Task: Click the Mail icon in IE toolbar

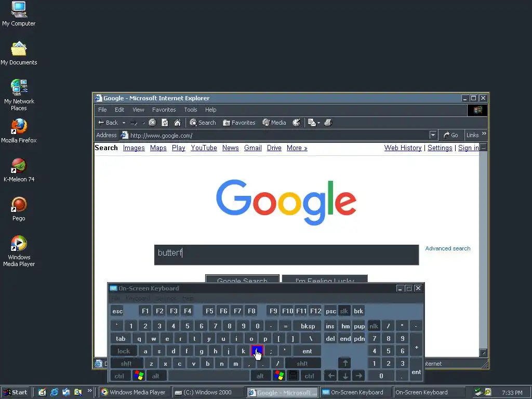Action: [x=312, y=123]
